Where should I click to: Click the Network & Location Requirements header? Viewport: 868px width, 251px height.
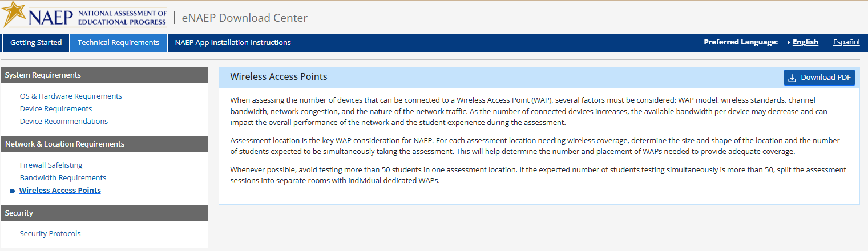(x=104, y=144)
